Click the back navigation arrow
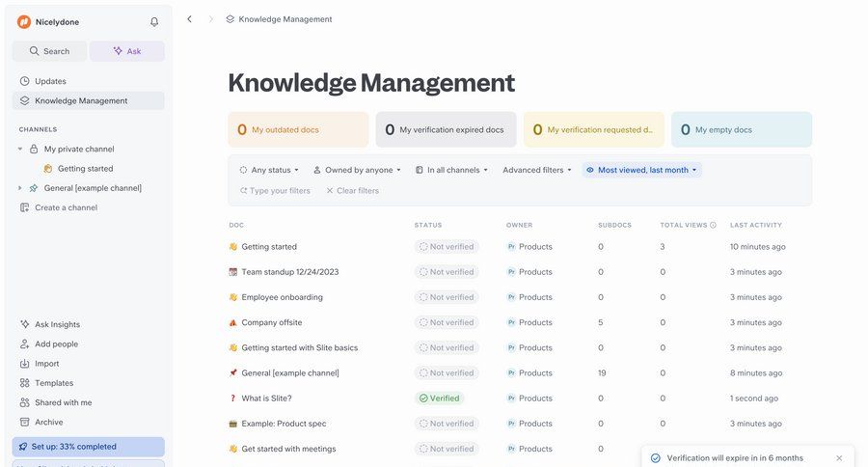 189,19
